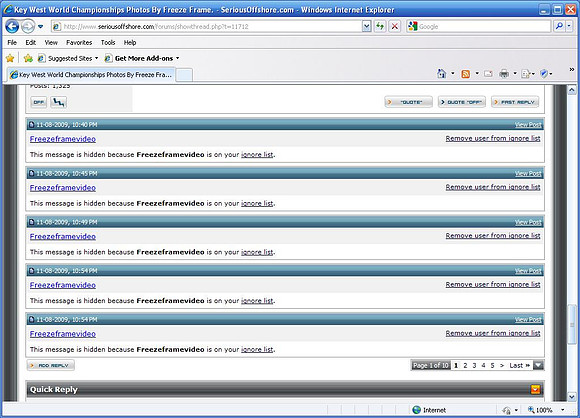Click the OFF status button in post
This screenshot has width=580, height=418.
38,102
